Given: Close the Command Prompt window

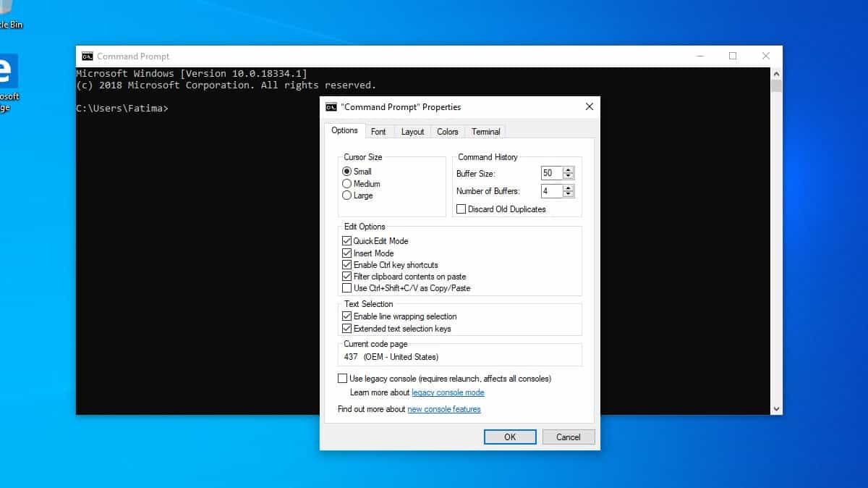Looking at the screenshot, I should [766, 56].
